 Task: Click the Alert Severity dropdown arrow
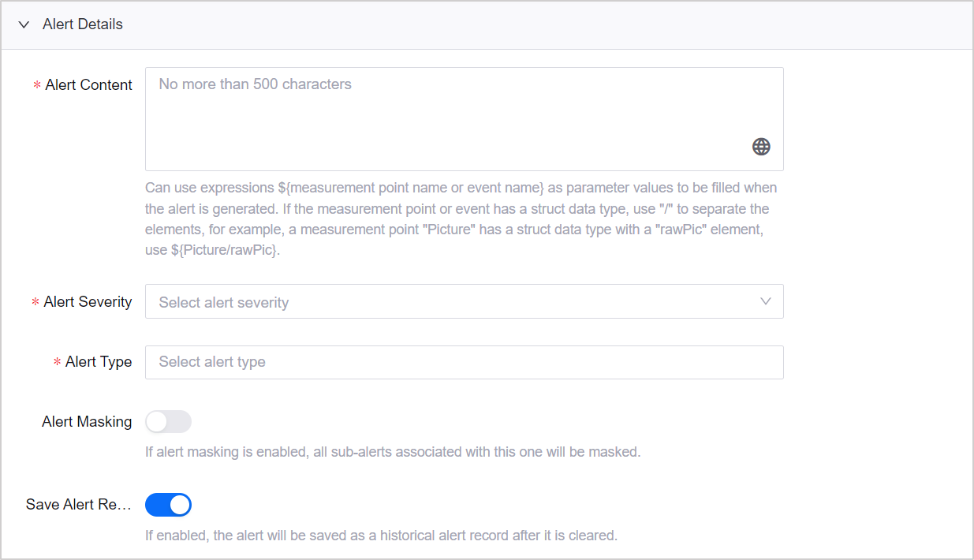point(765,302)
